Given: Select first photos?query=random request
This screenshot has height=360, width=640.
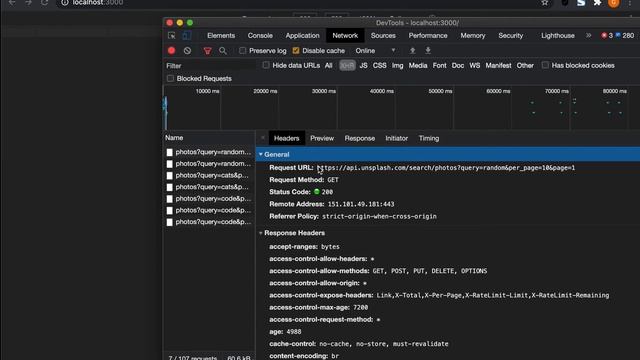Looking at the screenshot, I should click(209, 152).
